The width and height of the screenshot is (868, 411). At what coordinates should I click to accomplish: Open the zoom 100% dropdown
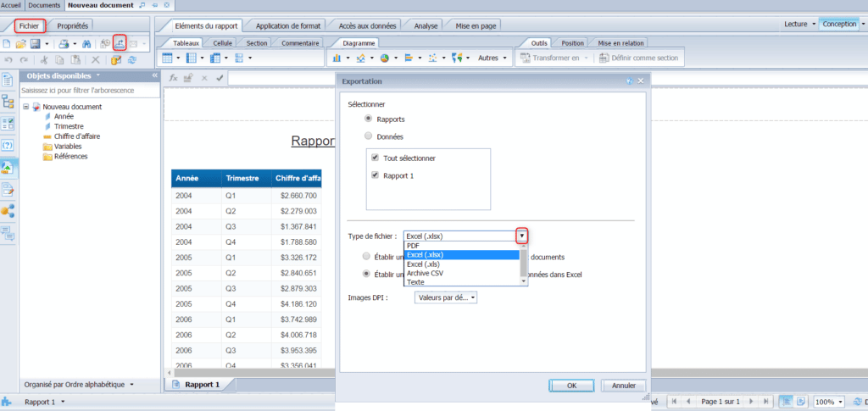tap(829, 402)
